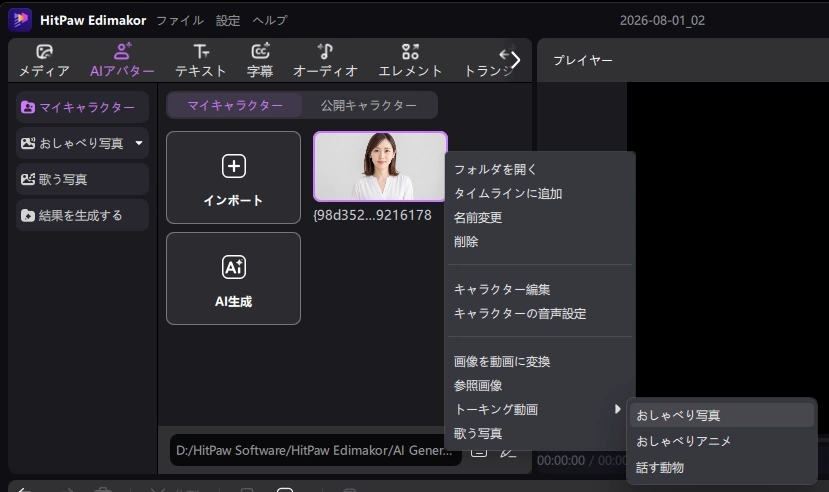Image resolution: width=829 pixels, height=492 pixels.
Task: Open ファイル menu
Action: point(180,20)
